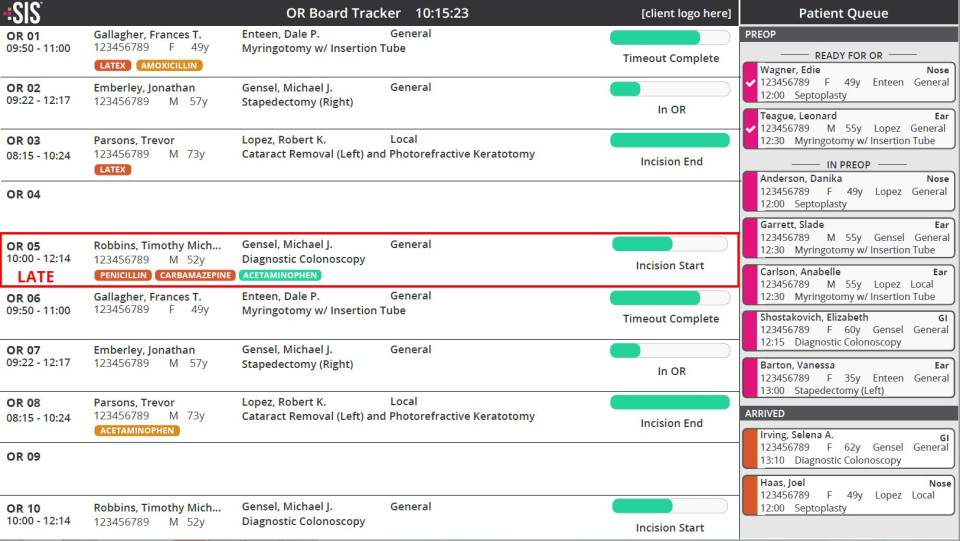Click Robbins, Timothy Mich... in OR 05
The image size is (960, 541).
(x=157, y=245)
